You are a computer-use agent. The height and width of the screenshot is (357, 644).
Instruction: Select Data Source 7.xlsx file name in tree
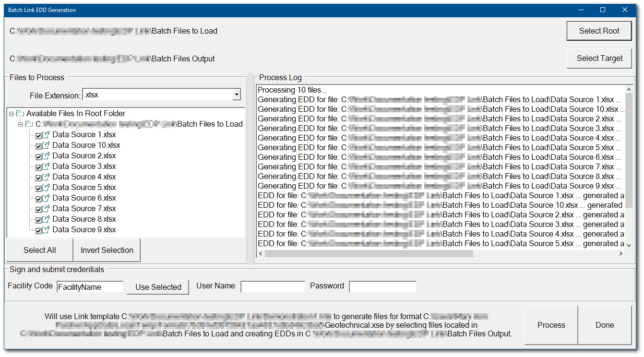coord(84,209)
